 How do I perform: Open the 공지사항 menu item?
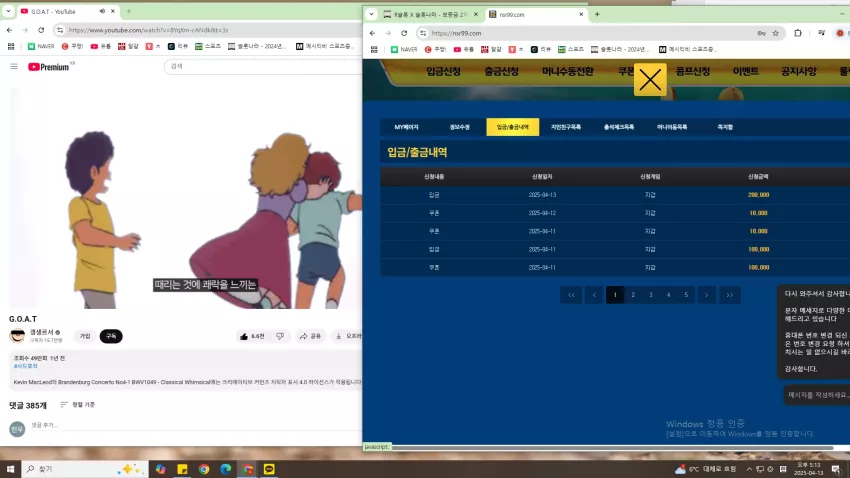799,72
